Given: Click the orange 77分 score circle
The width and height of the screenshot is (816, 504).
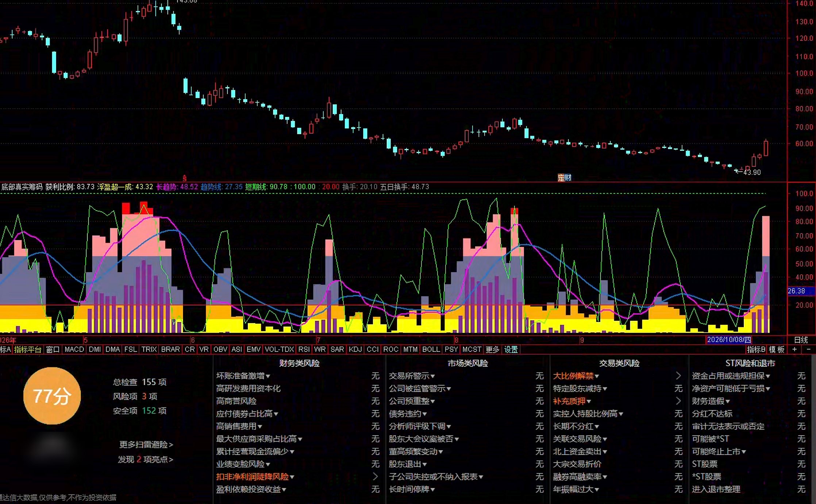Looking at the screenshot, I should pyautogui.click(x=52, y=396).
